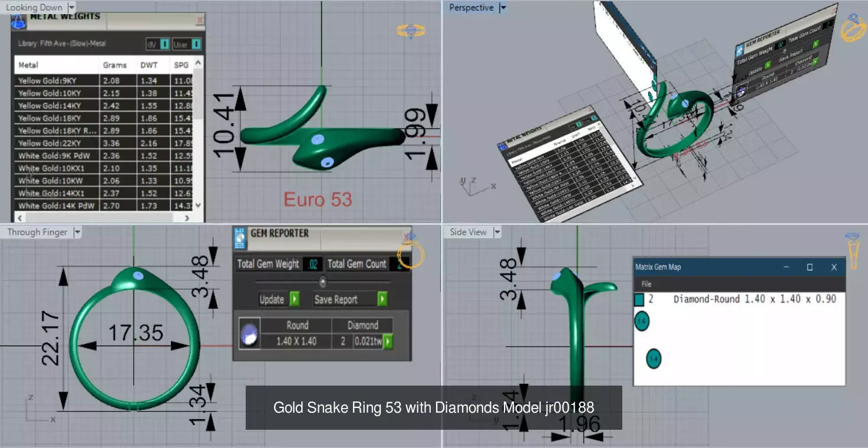
Task: Maximize the Matrix Gem Map window
Action: coord(810,267)
